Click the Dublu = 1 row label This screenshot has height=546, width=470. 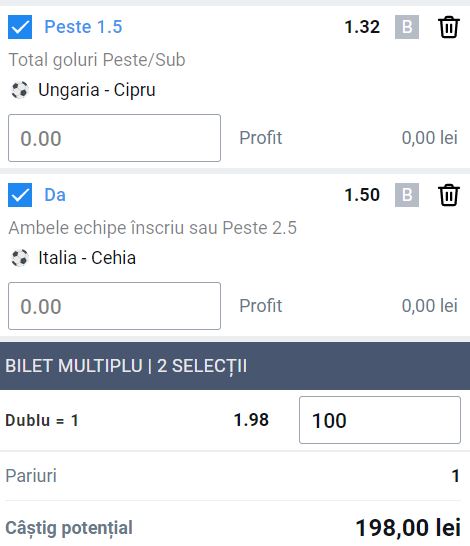42,420
